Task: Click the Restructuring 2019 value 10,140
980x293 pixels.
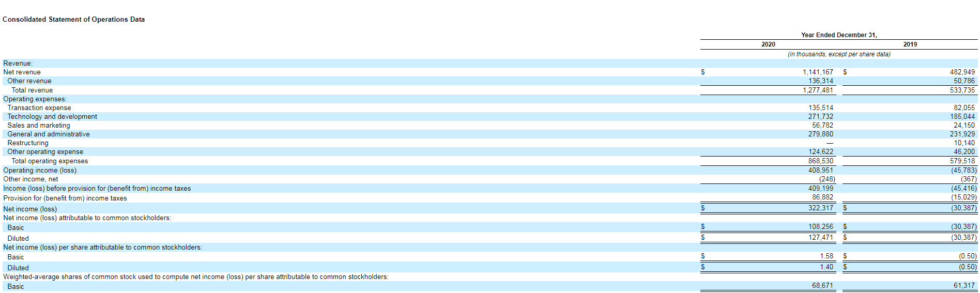Action: coord(964,143)
